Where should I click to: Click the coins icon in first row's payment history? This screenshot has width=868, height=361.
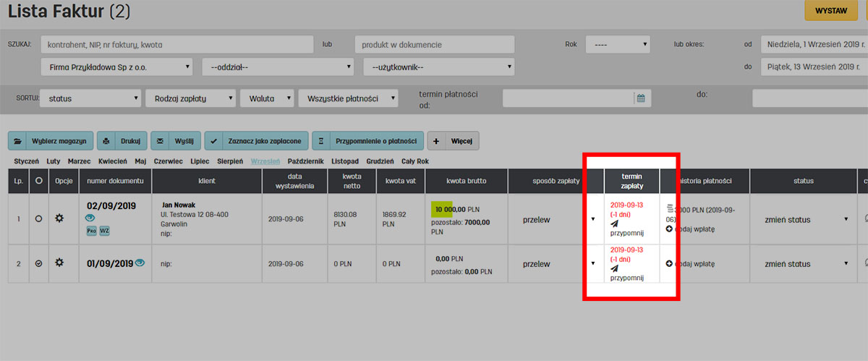(x=669, y=209)
